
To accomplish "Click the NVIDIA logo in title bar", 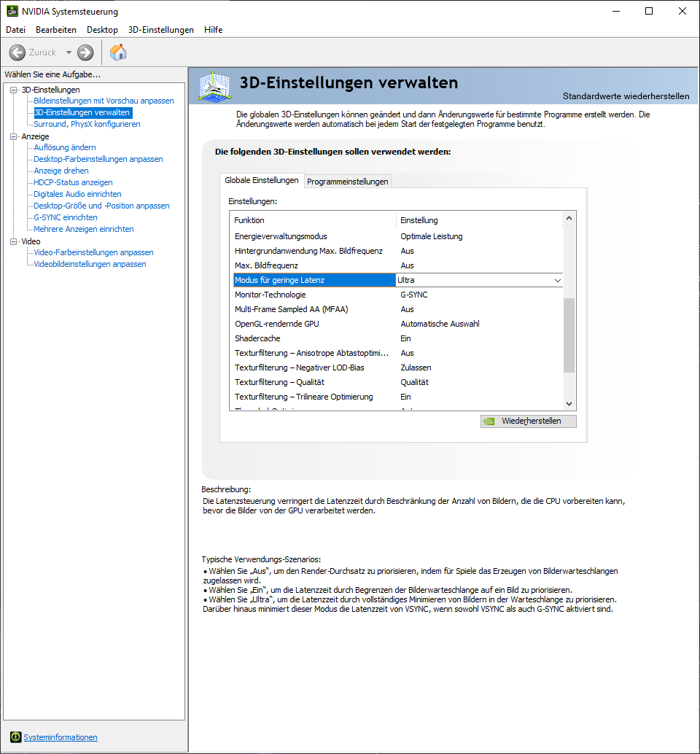I will pos(12,11).
